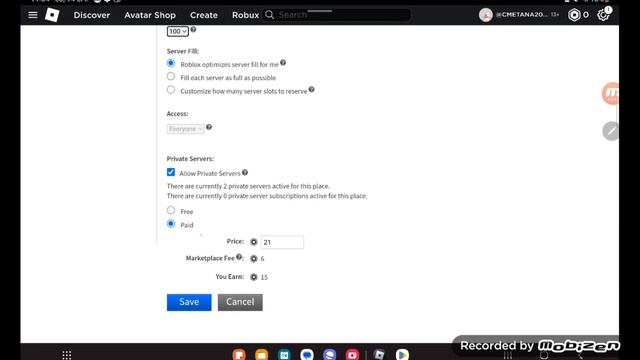Select the Paid private server option

click(171, 224)
